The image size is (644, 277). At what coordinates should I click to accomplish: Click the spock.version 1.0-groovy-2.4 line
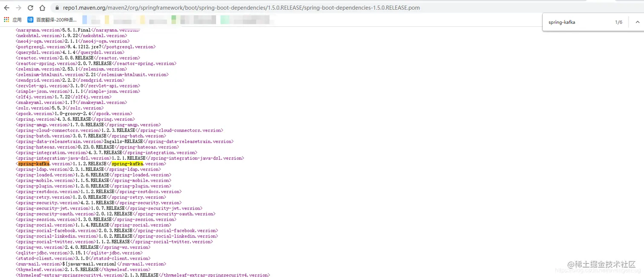(x=74, y=113)
